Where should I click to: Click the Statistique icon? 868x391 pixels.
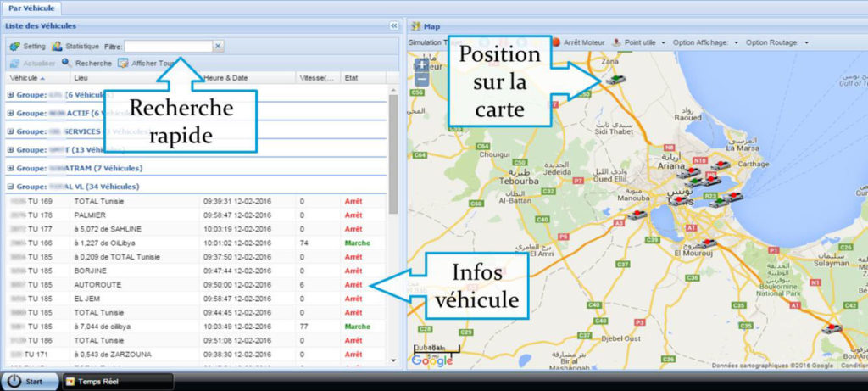point(58,46)
